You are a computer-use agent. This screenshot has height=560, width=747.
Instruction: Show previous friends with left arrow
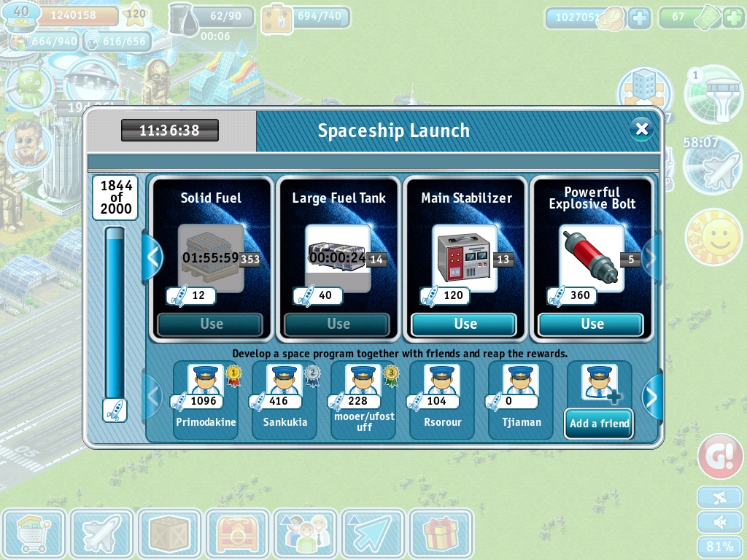coord(153,397)
